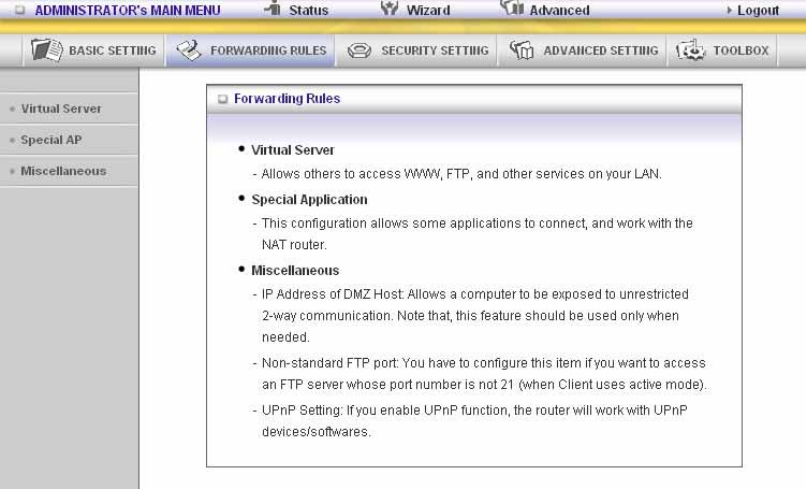Click the bold Virtual Server bullet heading
Screen dimensions: 806x489
coord(292,150)
